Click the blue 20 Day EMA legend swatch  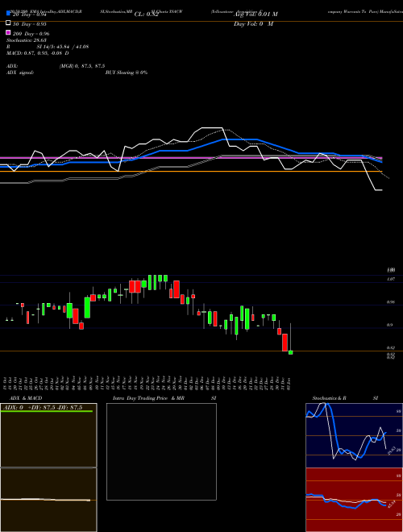point(8,14)
